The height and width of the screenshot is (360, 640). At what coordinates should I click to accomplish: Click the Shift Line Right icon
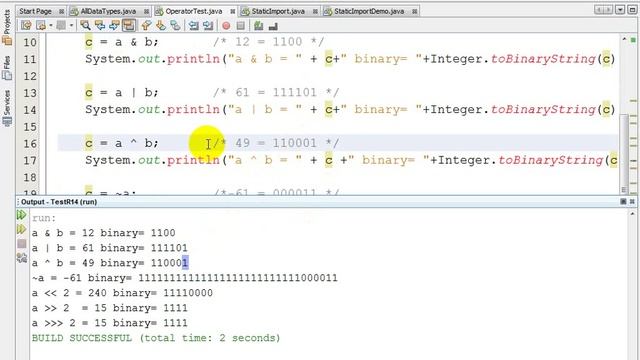point(208,26)
